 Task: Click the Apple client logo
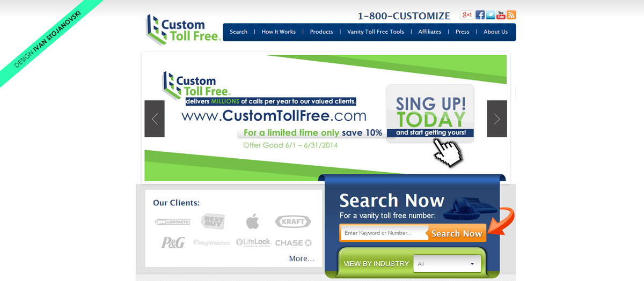[252, 221]
